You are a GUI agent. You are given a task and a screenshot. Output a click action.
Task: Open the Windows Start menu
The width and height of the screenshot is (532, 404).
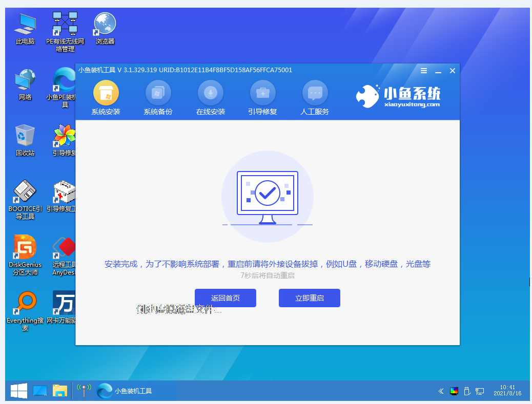[x=18, y=391]
